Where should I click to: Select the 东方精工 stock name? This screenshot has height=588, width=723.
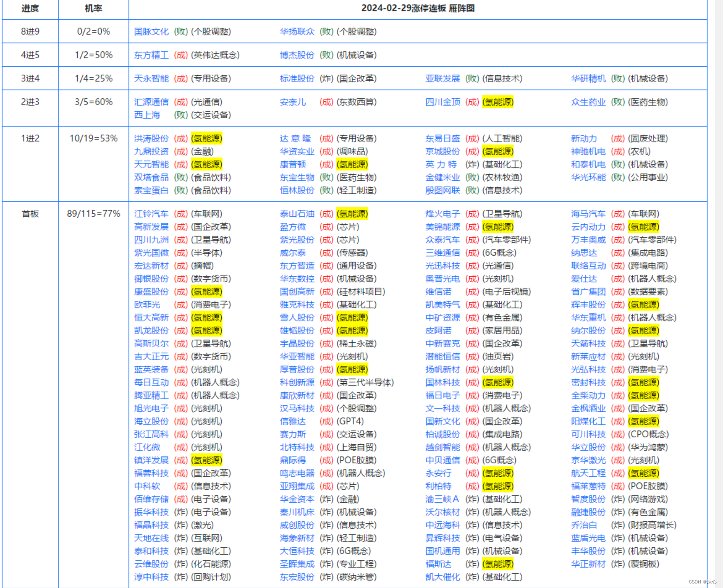151,55
